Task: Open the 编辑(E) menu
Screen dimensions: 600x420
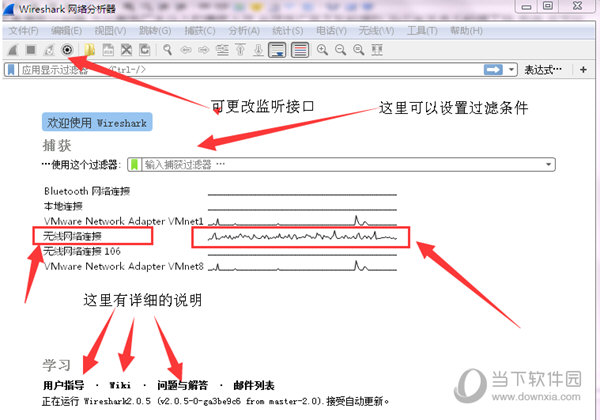Action: tap(66, 31)
